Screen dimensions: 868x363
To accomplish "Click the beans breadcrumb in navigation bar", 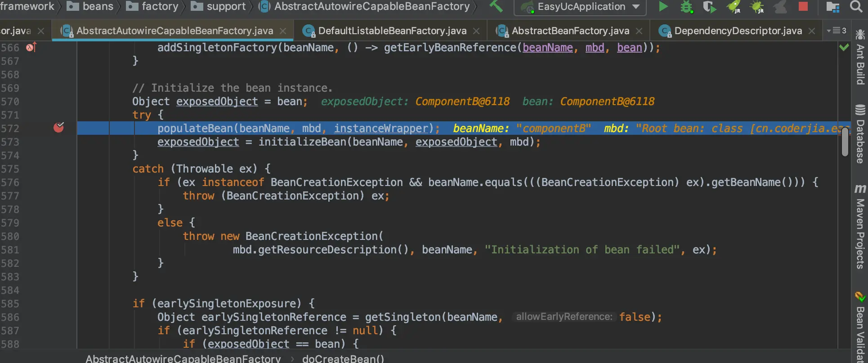I will point(90,6).
